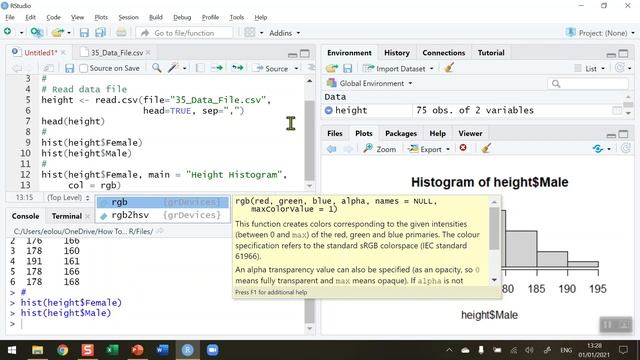This screenshot has width=640, height=360.
Task: Maximize the Environment pane
Action: point(623,53)
